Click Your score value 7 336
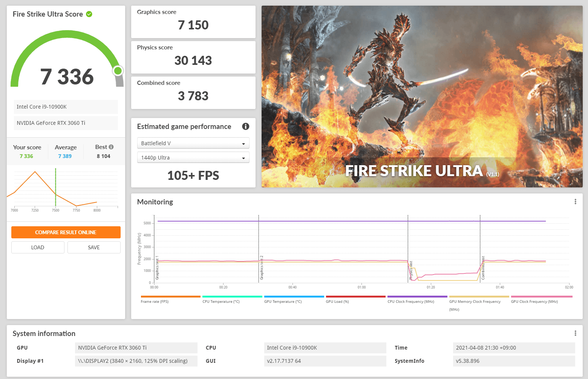 pos(26,156)
